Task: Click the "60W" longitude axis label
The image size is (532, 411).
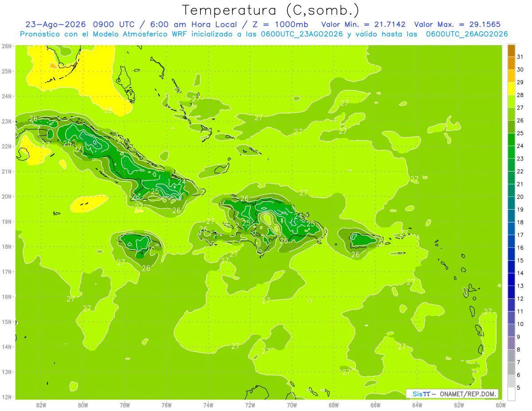Action: click(x=501, y=405)
